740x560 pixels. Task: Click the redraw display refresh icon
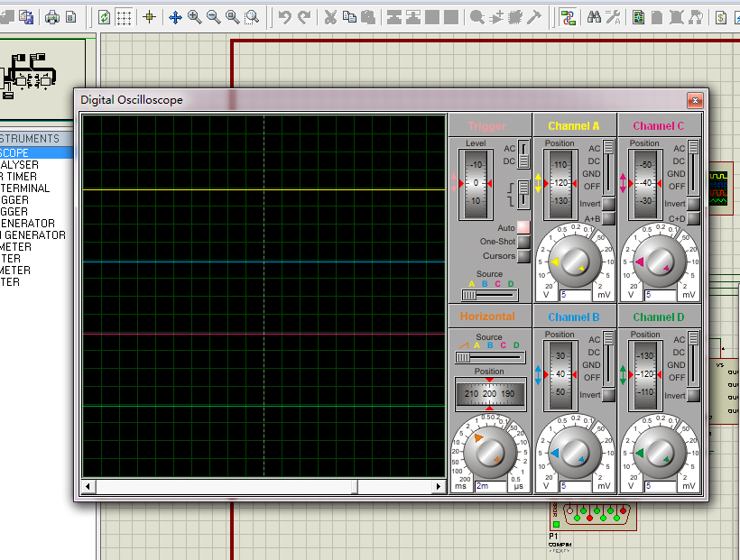coord(105,17)
